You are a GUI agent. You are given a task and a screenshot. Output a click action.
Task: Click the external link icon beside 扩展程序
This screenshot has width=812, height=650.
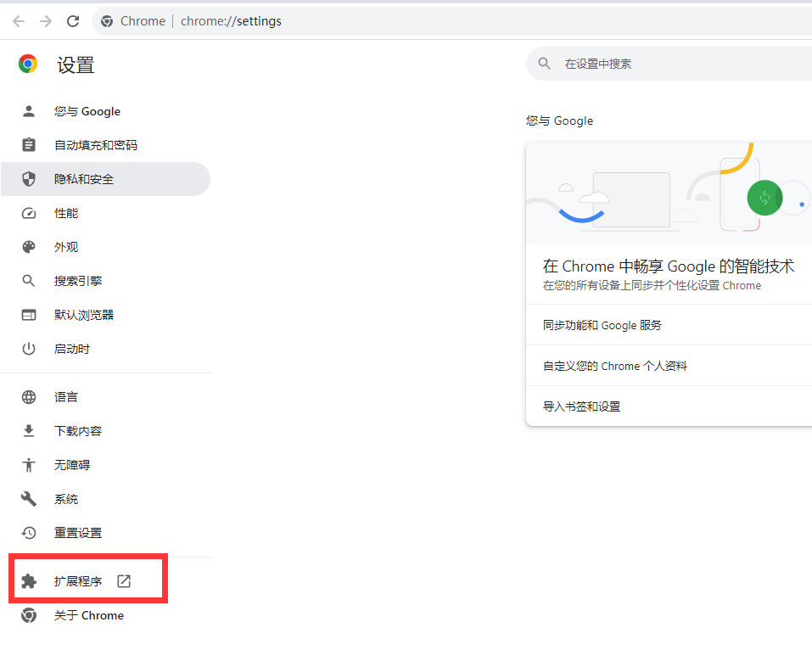(x=124, y=581)
